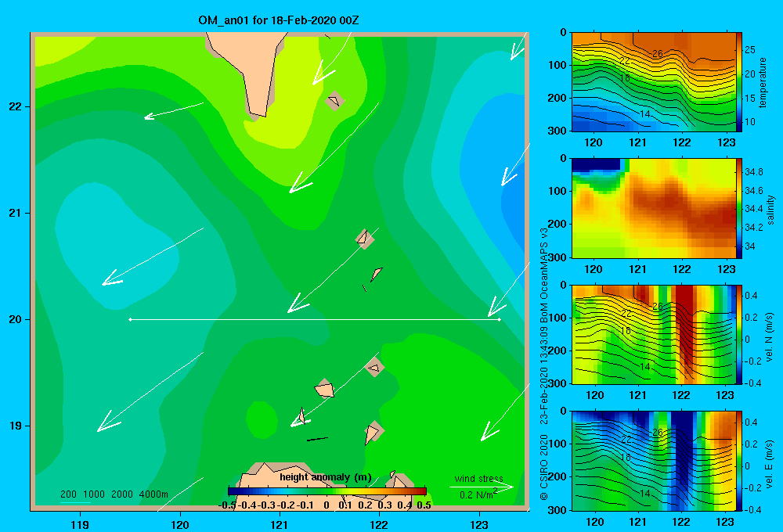Screen dimensions: 783x532
Task: Click the vel. E color scale bar
Action: tap(739, 461)
